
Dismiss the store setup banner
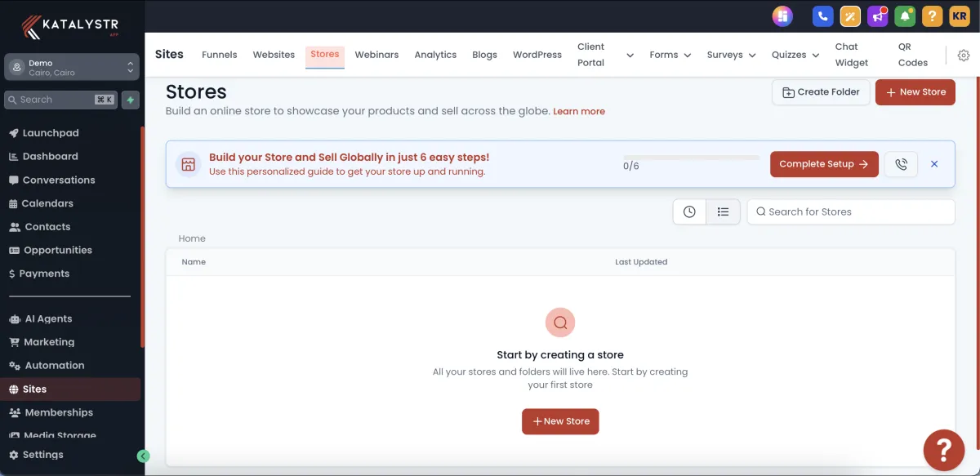pyautogui.click(x=934, y=164)
